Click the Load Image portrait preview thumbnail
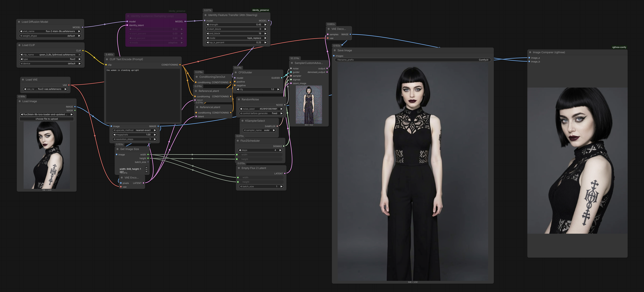This screenshot has width=644, height=292. click(x=47, y=155)
